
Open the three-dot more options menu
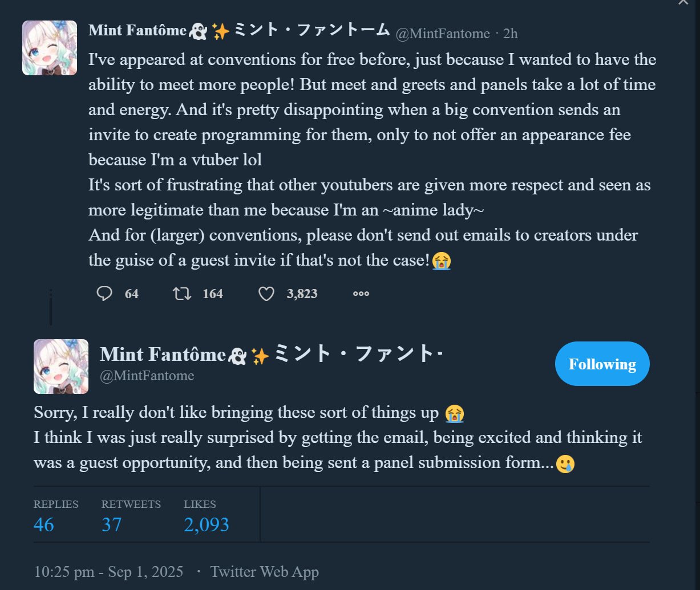(x=361, y=294)
